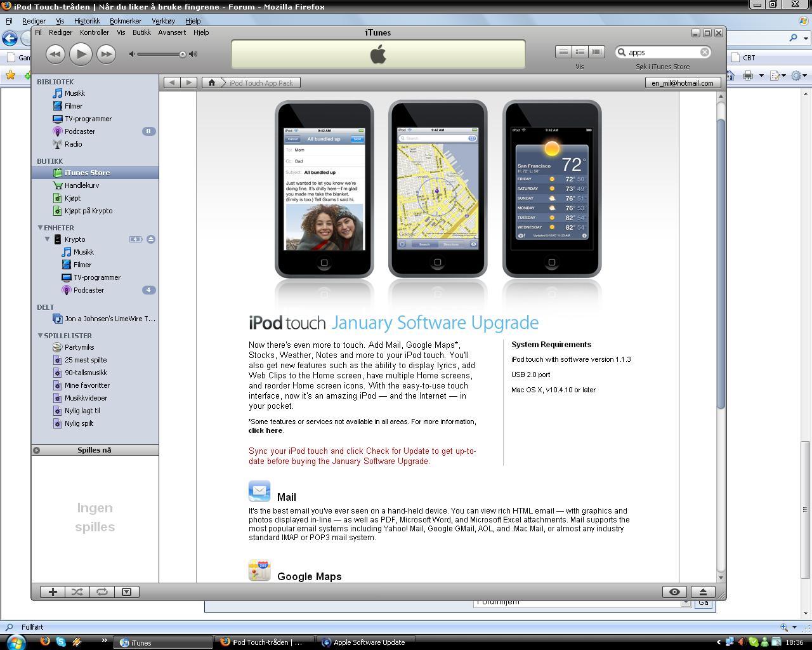The height and width of the screenshot is (650, 812).
Task: Hide the artwork viewer panel
Action: tap(126, 592)
